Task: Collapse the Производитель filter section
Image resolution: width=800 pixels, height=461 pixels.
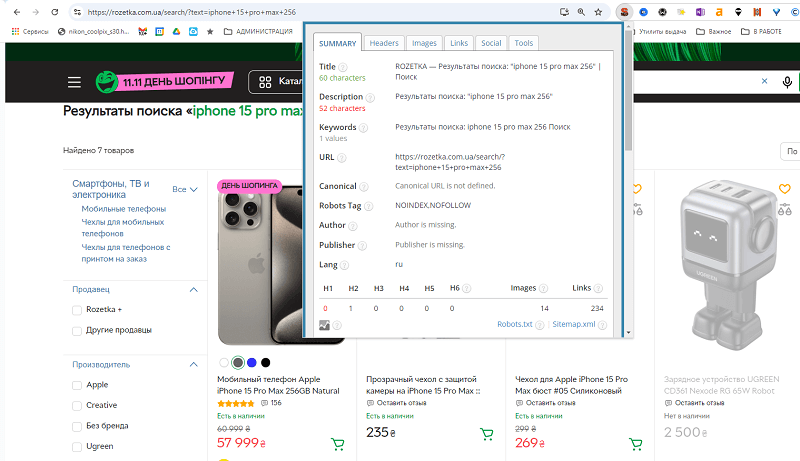Action: (x=193, y=365)
